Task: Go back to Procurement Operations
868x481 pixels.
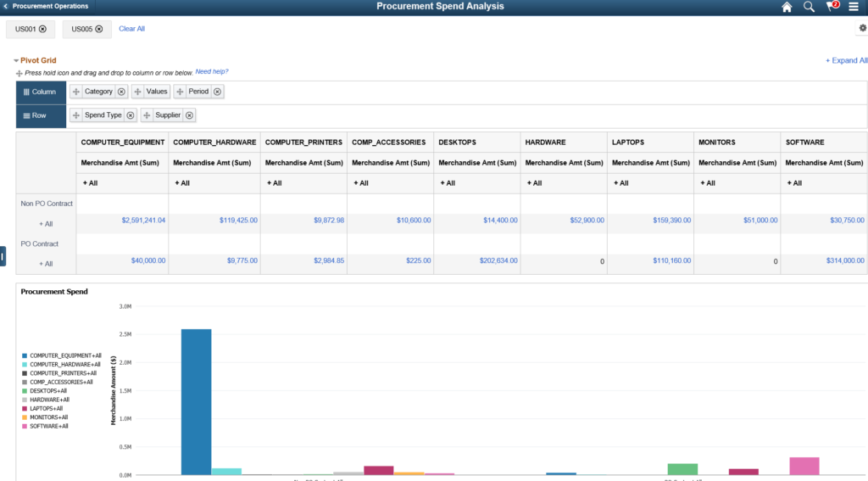Action: (x=46, y=6)
